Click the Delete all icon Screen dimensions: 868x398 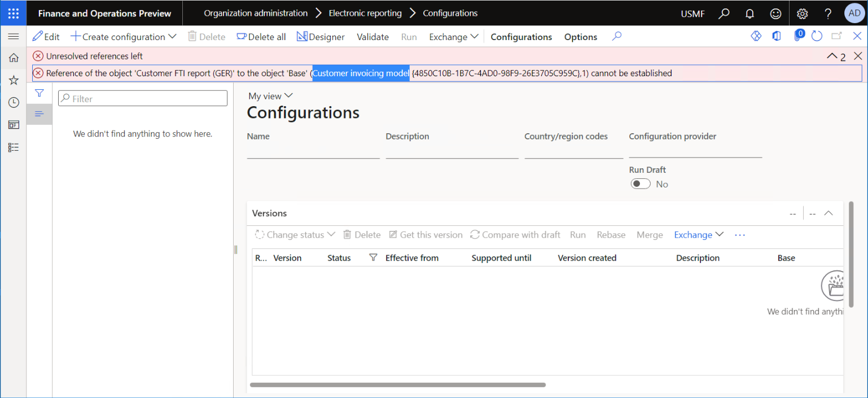click(243, 36)
